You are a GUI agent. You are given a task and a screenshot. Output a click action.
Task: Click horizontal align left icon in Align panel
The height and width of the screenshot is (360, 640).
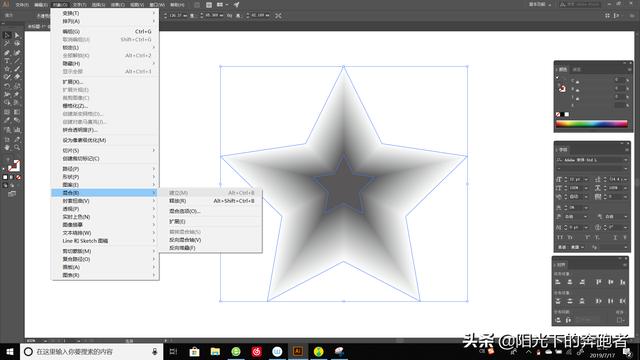(x=558, y=282)
